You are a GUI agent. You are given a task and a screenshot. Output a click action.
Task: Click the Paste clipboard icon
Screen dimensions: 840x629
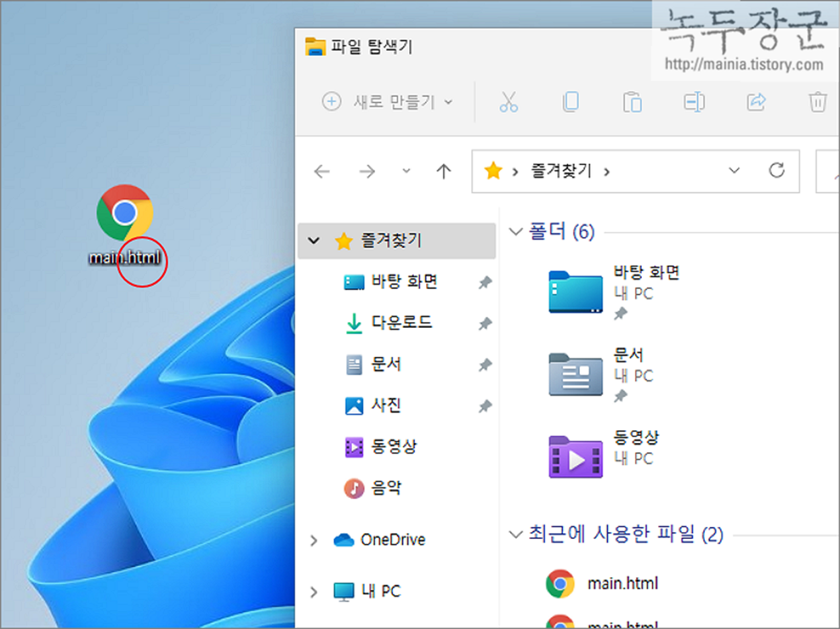632,102
